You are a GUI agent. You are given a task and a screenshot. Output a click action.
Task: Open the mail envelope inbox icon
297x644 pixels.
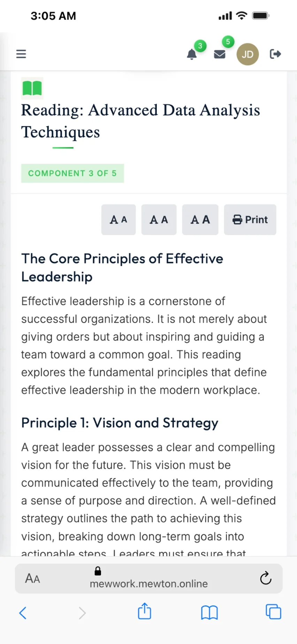[220, 54]
